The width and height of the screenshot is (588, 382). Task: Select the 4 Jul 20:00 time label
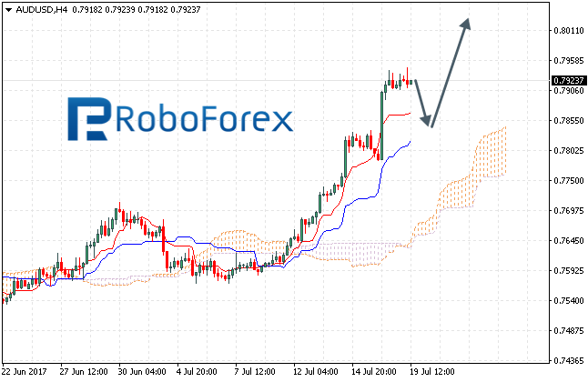(x=197, y=372)
